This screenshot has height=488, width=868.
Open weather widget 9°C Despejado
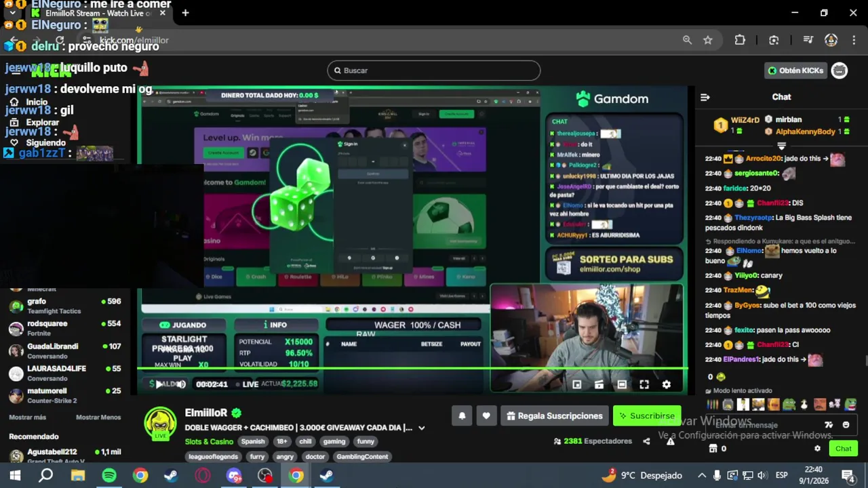coord(642,476)
